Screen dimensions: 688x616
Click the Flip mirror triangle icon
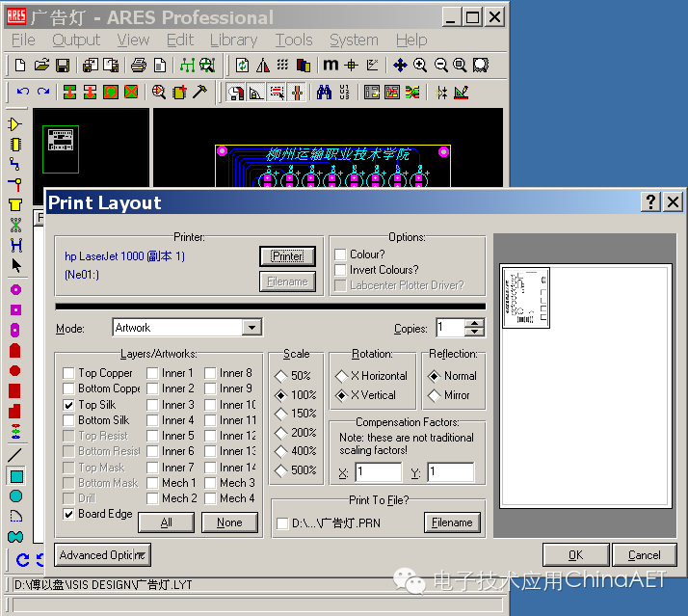click(263, 66)
